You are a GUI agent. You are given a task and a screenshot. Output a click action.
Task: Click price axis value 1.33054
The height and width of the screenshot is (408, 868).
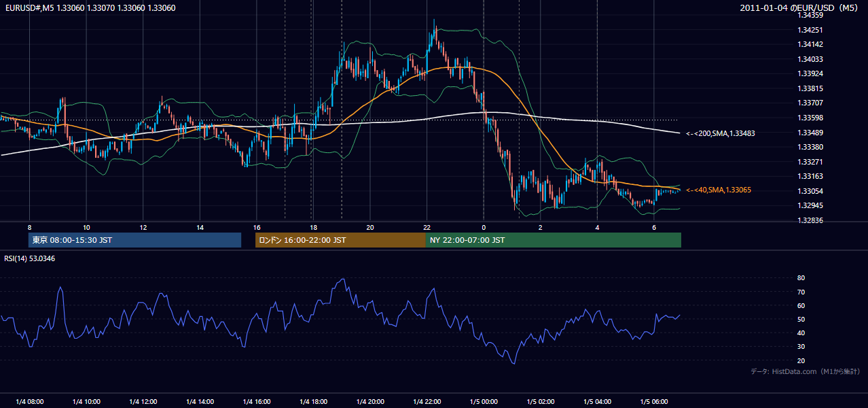tap(811, 191)
